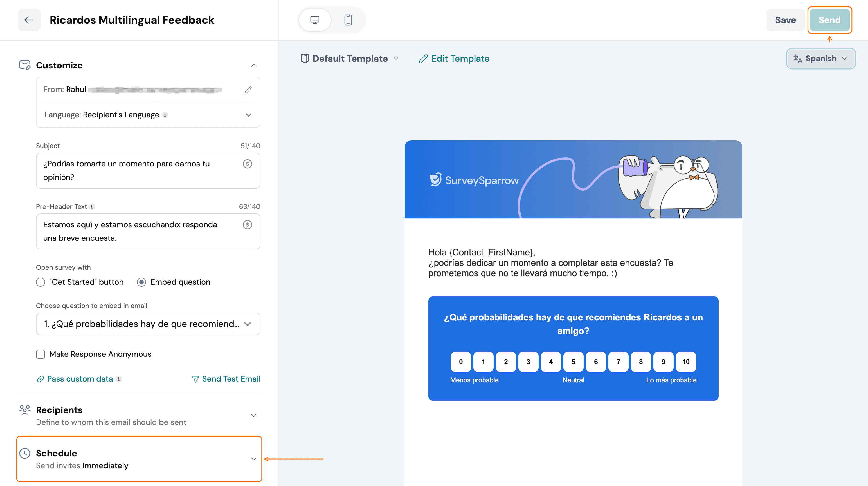Edit the From sender pencil icon
Image resolution: width=868 pixels, height=486 pixels.
pos(248,89)
